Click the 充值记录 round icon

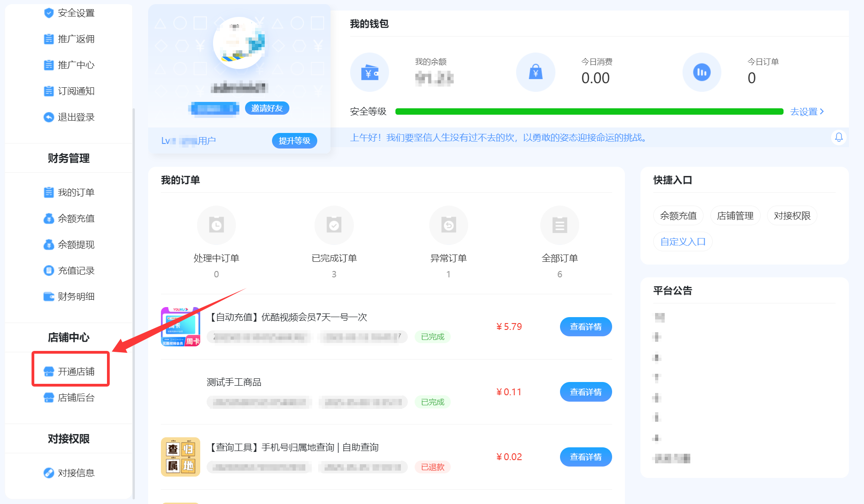(x=49, y=271)
